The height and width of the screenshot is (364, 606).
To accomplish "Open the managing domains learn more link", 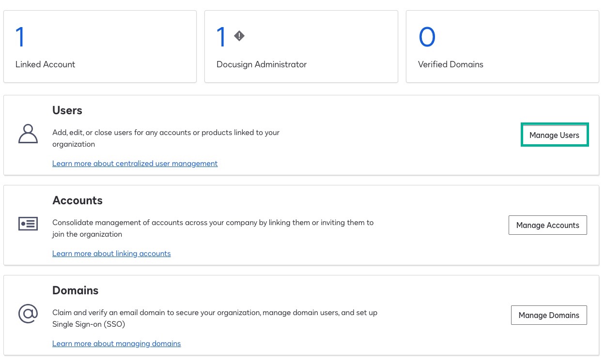I will pos(116,343).
